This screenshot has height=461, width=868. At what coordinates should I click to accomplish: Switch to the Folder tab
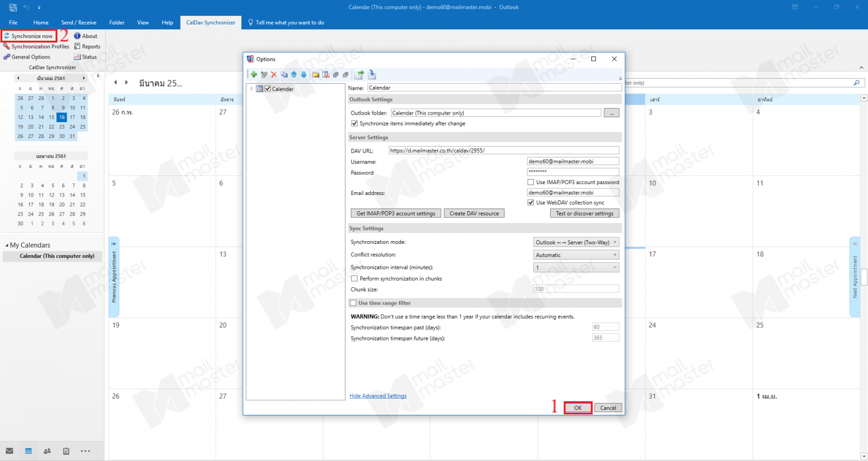point(117,23)
